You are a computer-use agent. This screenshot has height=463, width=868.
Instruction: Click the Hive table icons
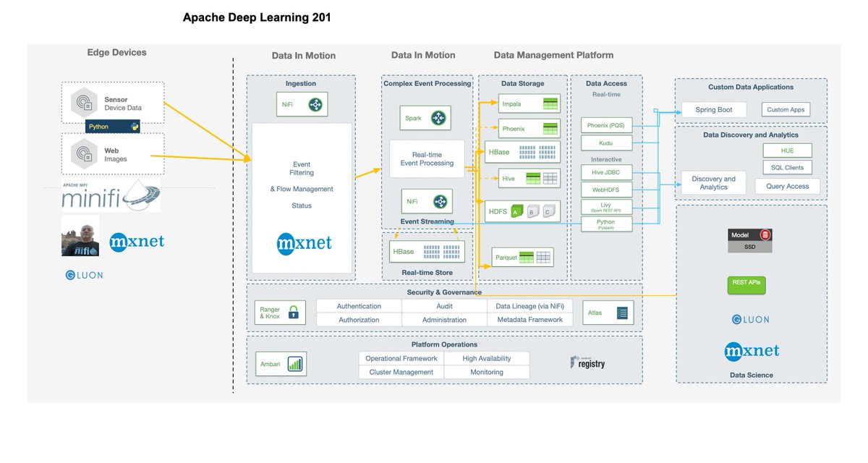click(541, 178)
